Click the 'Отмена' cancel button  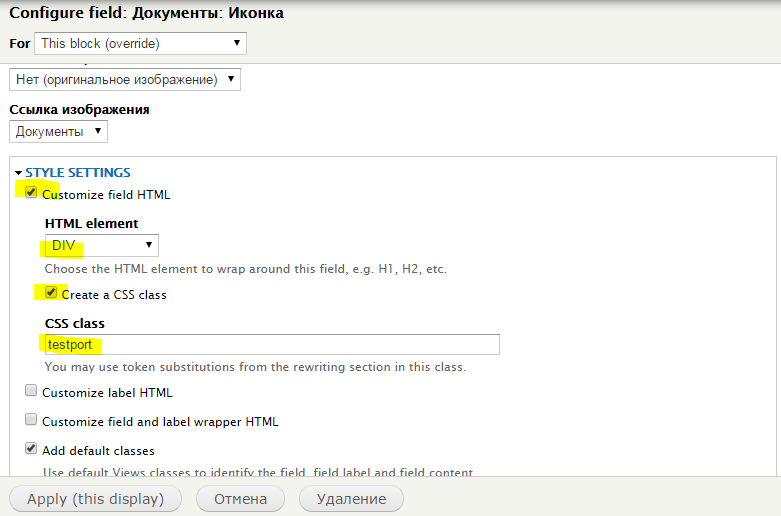point(240,499)
